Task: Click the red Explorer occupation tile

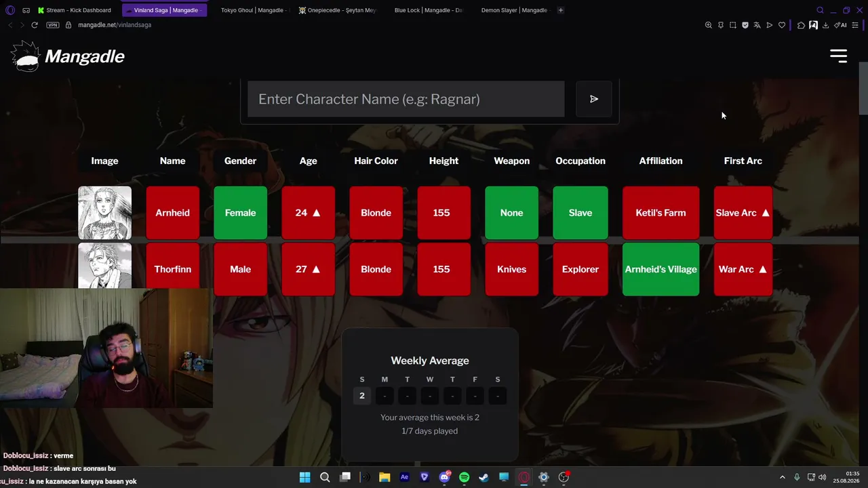Action: 580,269
